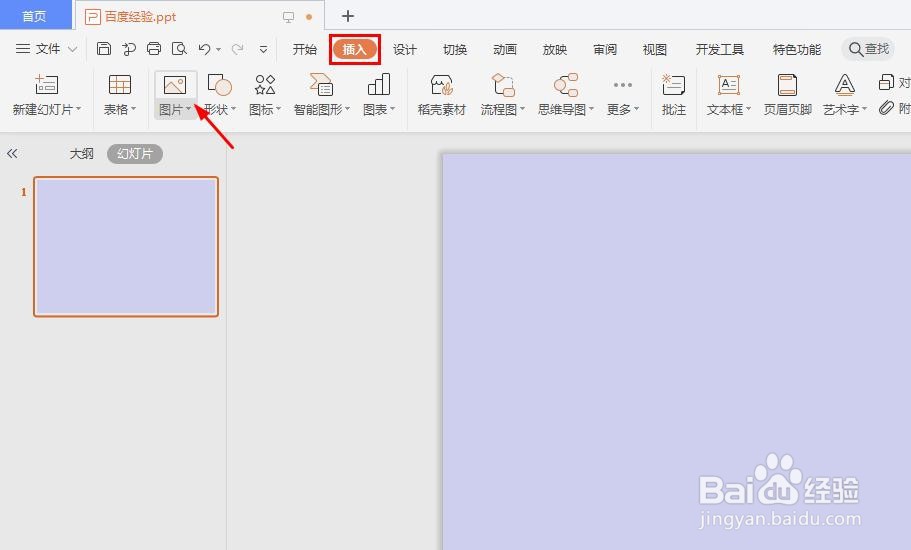Expand the 思维导图 dropdown label
The height and width of the screenshot is (550, 911).
tap(566, 109)
